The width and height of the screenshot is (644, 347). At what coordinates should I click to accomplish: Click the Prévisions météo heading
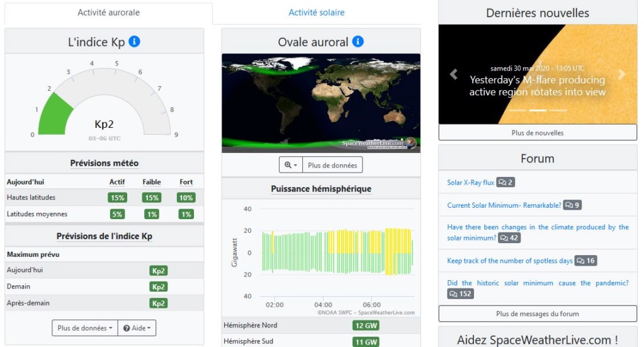(x=105, y=163)
